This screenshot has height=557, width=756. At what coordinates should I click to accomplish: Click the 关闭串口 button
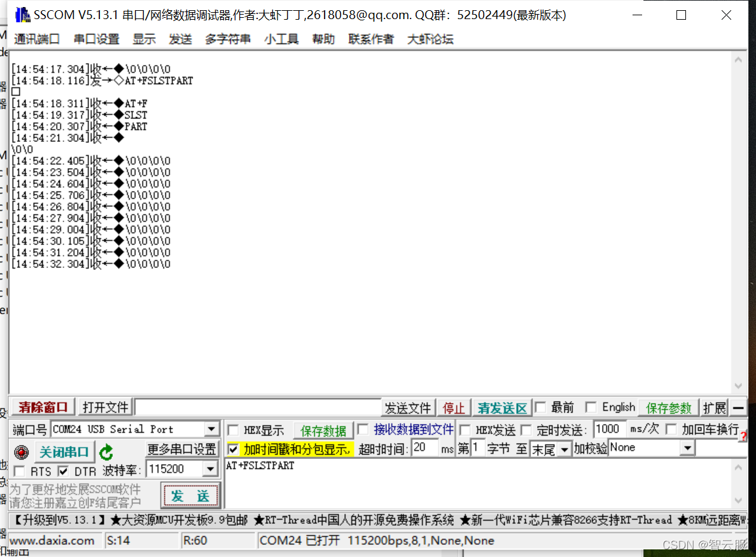[x=64, y=453]
